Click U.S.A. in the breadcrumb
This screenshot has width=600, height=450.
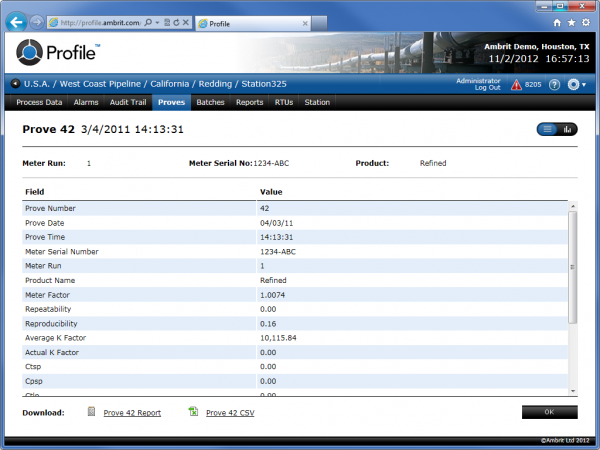37,84
